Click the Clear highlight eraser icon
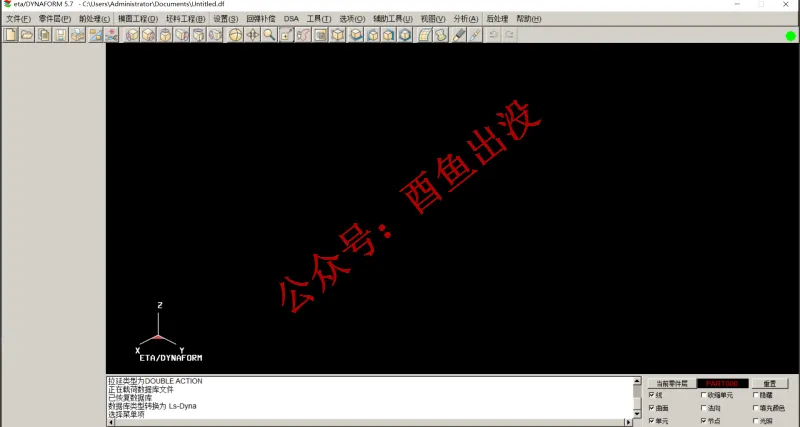800x427 pixels. tap(459, 35)
